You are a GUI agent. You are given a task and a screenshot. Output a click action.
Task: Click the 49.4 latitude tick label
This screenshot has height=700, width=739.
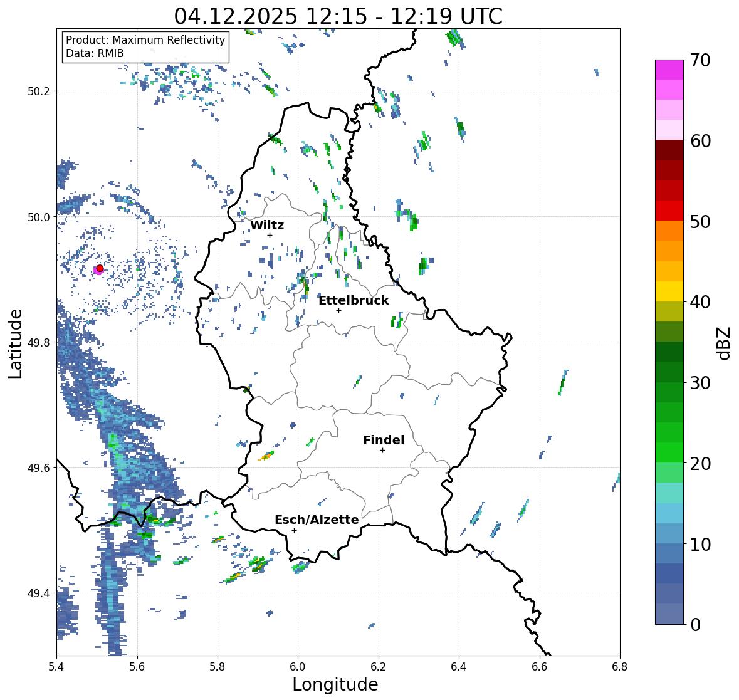[39, 593]
